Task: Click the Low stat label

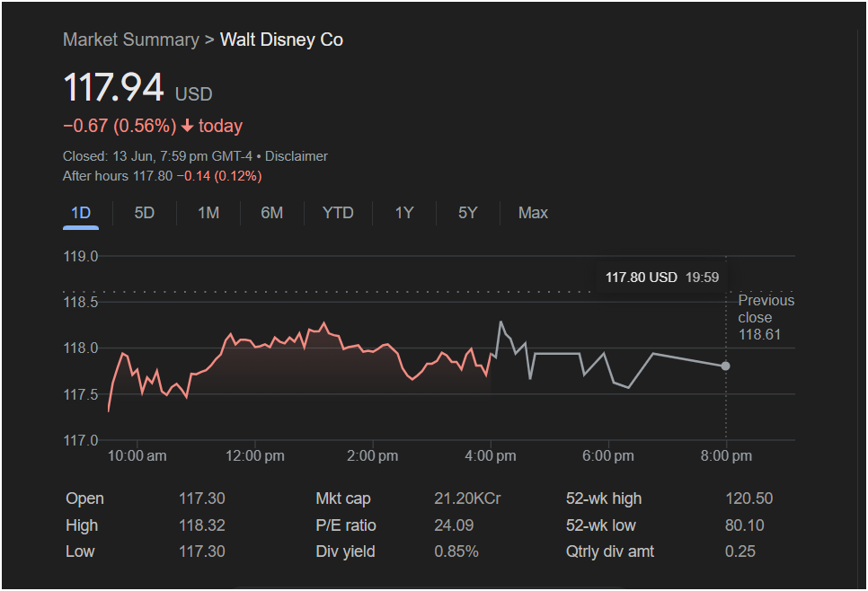Action: [80, 551]
